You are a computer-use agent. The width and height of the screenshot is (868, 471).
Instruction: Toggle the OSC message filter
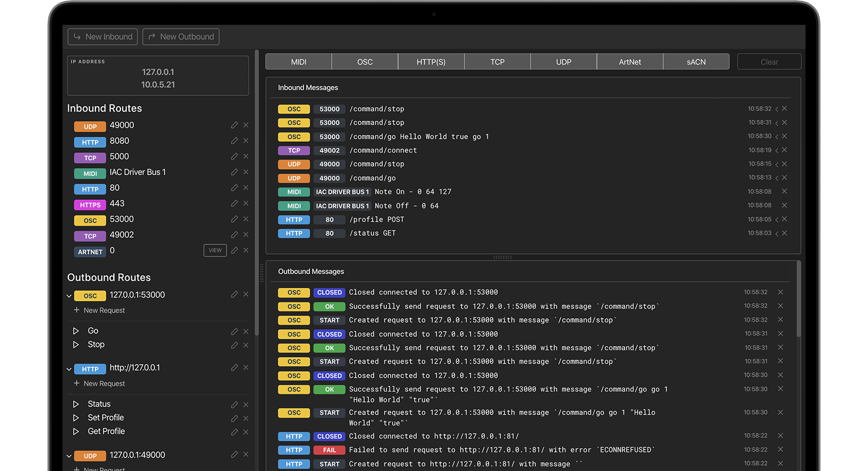click(365, 62)
